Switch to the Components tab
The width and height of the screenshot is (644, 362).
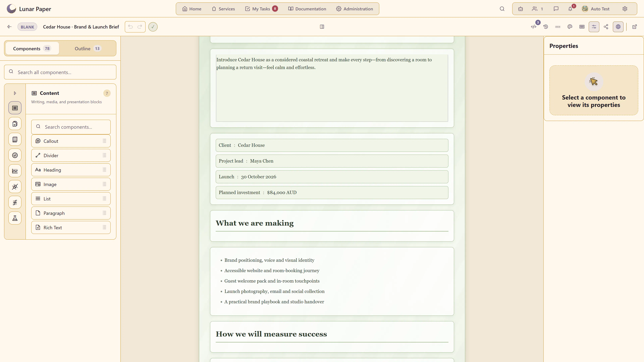point(32,48)
